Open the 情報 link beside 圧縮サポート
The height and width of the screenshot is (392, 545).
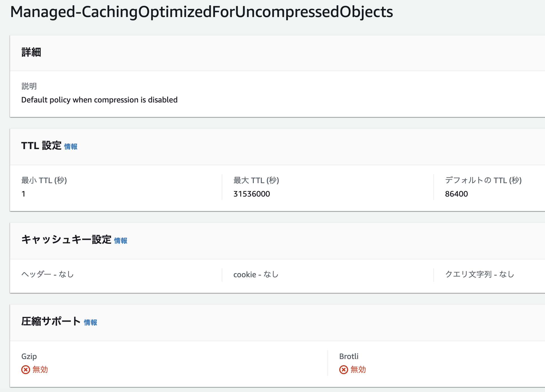(90, 322)
